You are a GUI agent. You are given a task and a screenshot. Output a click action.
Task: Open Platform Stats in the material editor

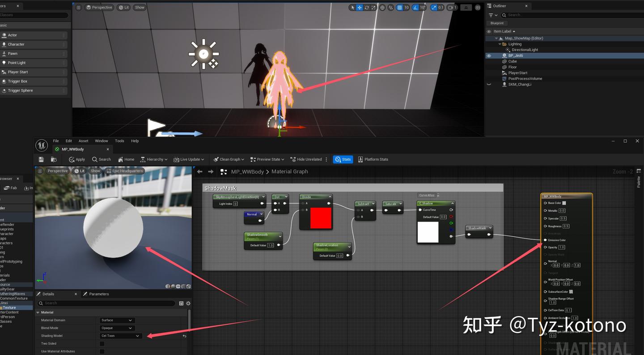tap(373, 159)
